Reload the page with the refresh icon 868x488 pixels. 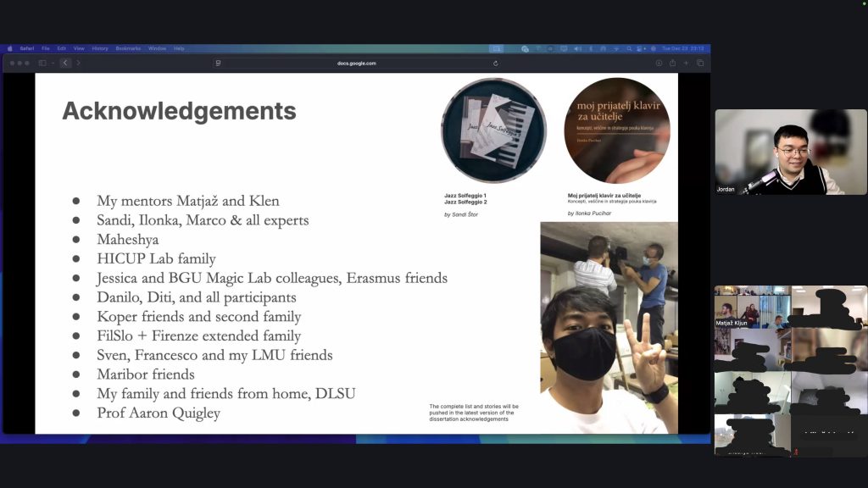coord(496,63)
